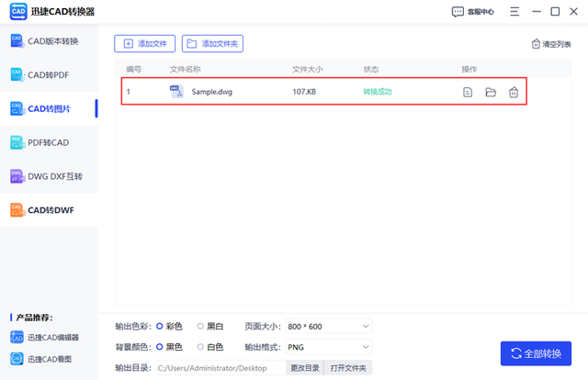The height and width of the screenshot is (380, 588).
Task: Open output folder for Sample.dwg
Action: coord(491,92)
